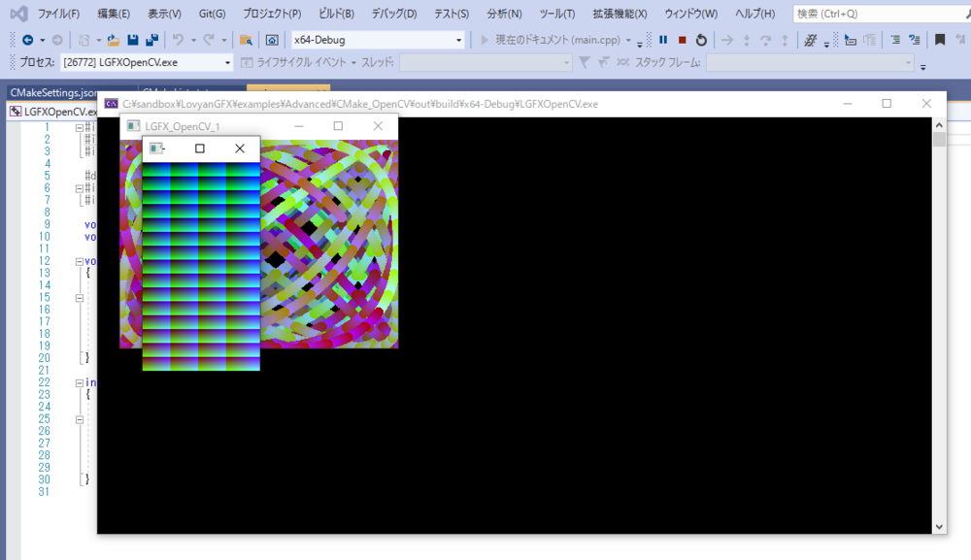This screenshot has width=971, height=560.
Task: Open the スタック フレーム combo box
Action: tap(810, 62)
